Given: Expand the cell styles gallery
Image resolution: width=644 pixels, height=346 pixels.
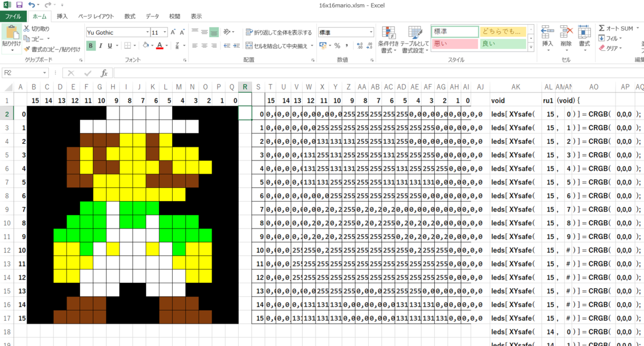Looking at the screenshot, I should click(x=531, y=48).
